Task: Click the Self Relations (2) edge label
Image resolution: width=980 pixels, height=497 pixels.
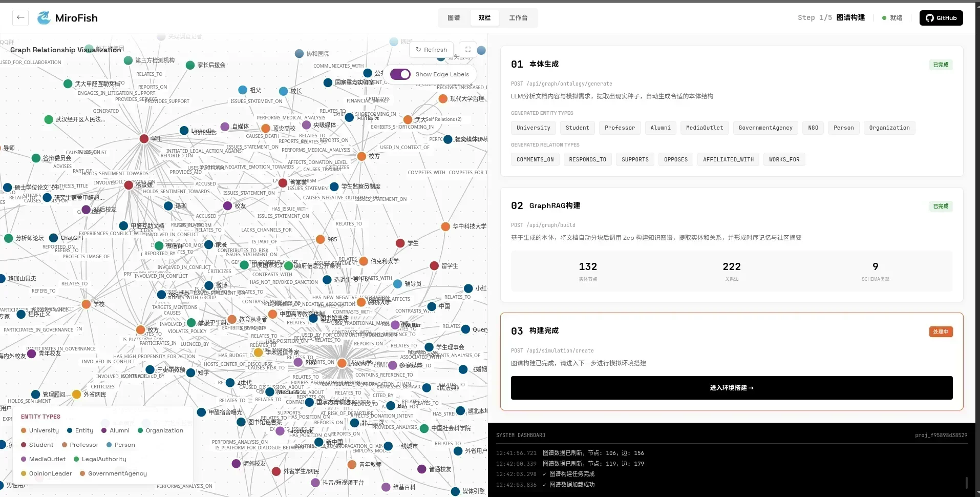Action: coord(443,119)
